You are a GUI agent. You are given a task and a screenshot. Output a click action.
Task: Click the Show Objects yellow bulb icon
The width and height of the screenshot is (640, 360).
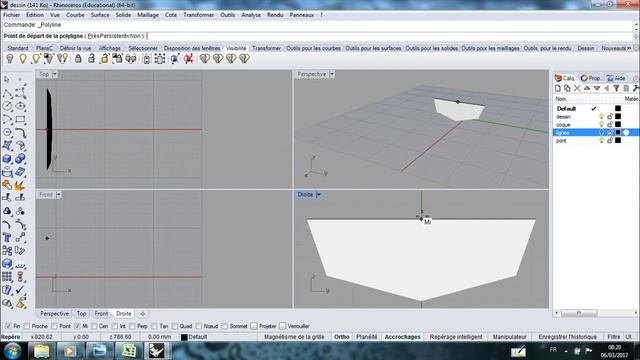pyautogui.click(x=23, y=59)
